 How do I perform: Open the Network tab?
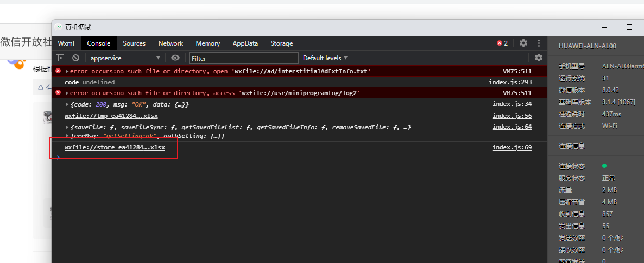pyautogui.click(x=171, y=43)
